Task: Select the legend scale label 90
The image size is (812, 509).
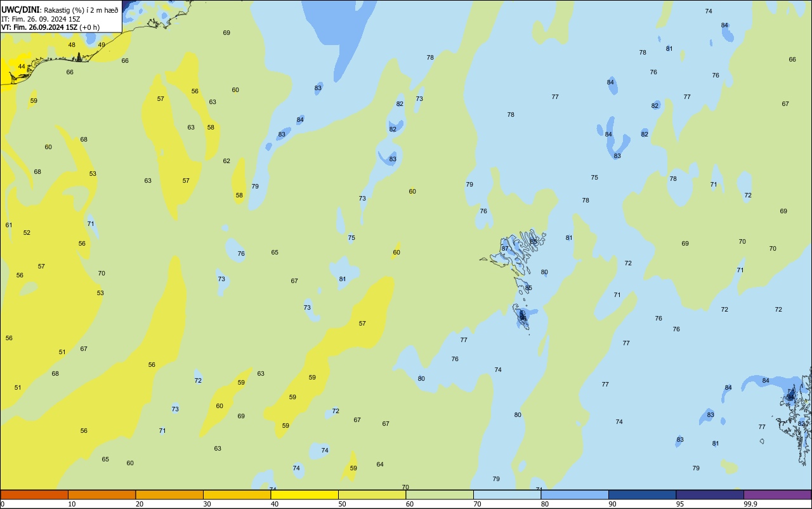Action: click(613, 504)
